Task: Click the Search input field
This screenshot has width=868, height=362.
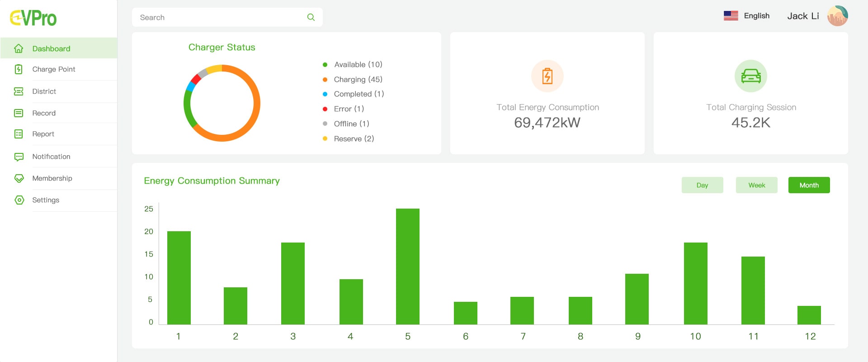Action: pos(227,17)
